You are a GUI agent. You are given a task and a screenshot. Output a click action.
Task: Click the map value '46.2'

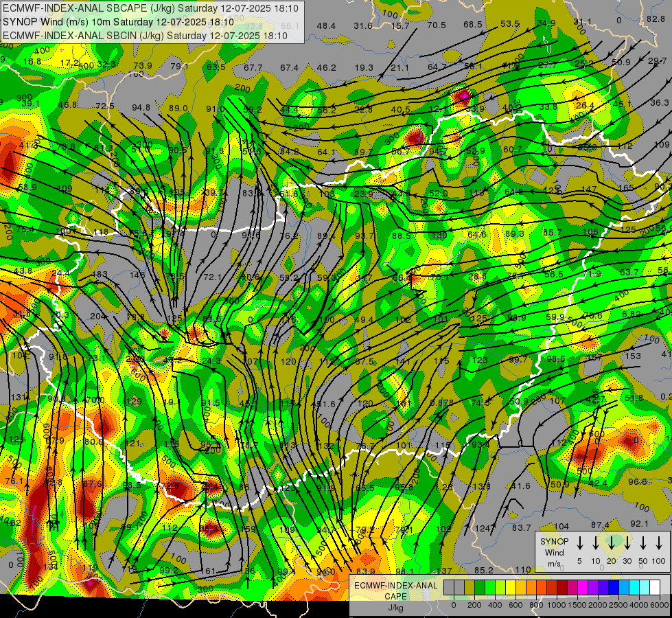pos(327,68)
